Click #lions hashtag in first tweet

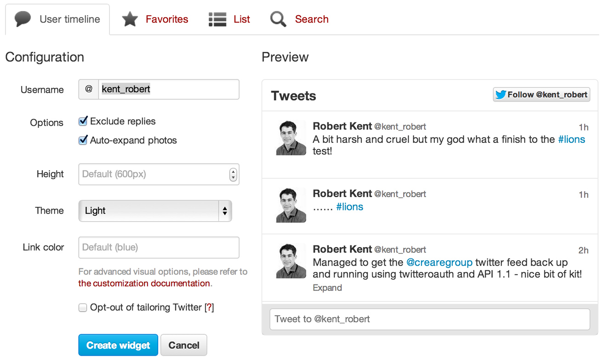(x=571, y=139)
